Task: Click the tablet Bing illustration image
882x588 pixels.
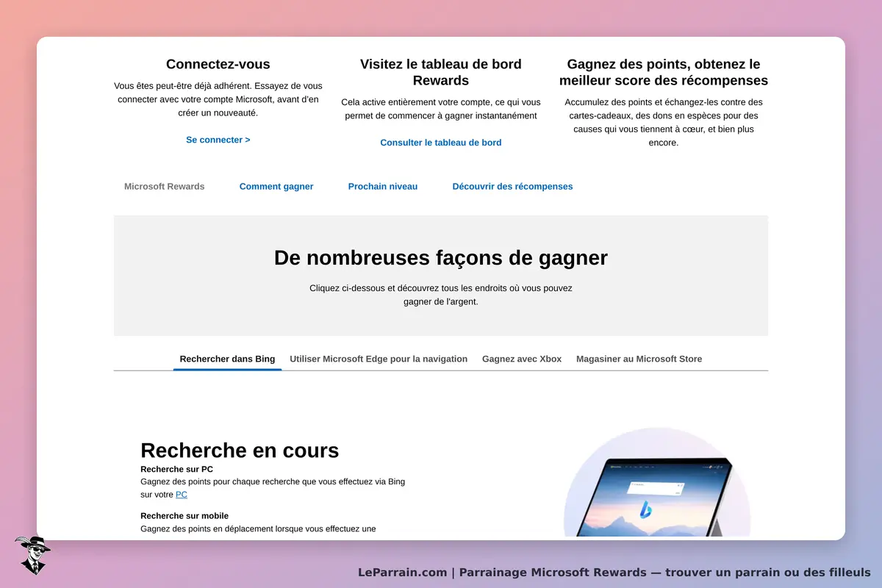Action: tap(656, 483)
